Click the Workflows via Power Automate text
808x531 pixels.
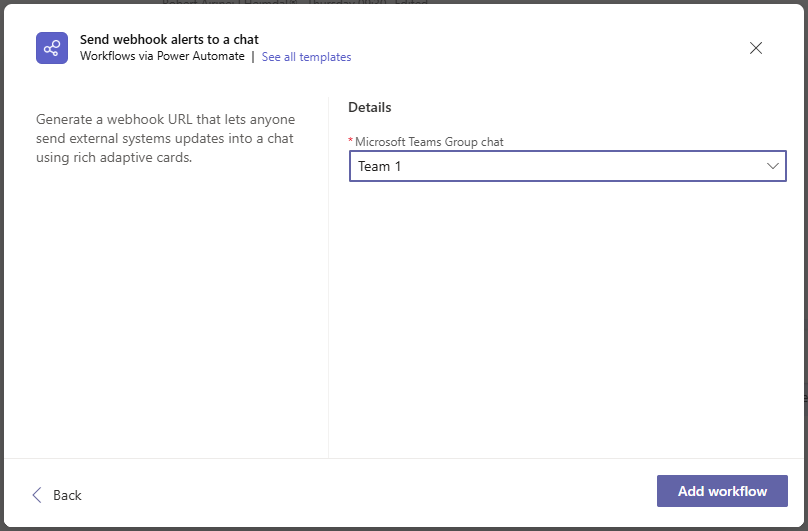pyautogui.click(x=162, y=56)
